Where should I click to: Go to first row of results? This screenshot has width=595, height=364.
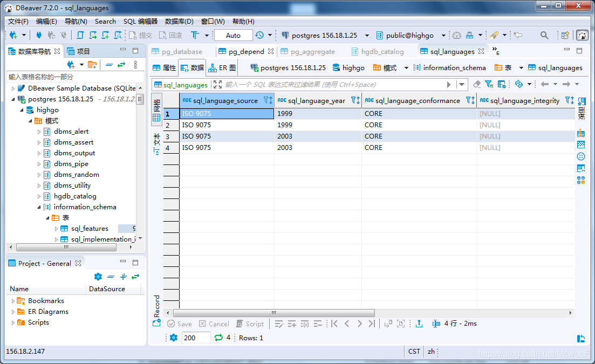click(334, 324)
